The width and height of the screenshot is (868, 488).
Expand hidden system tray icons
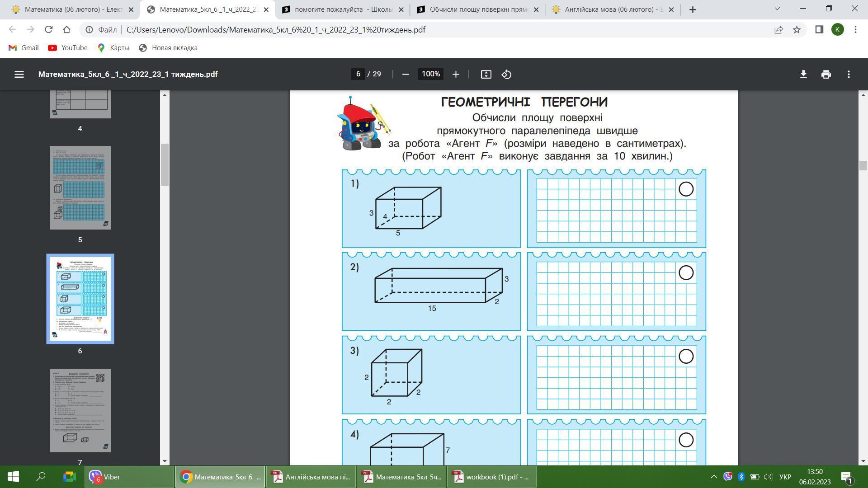pyautogui.click(x=714, y=477)
